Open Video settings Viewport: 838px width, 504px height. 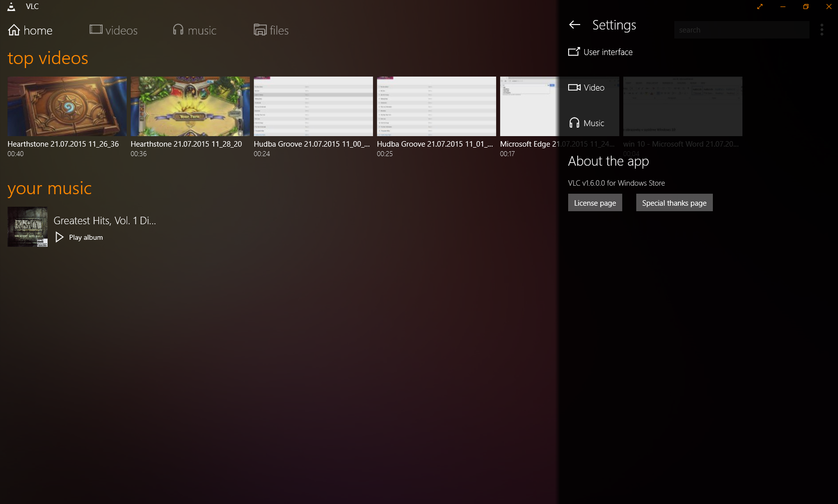click(x=586, y=88)
